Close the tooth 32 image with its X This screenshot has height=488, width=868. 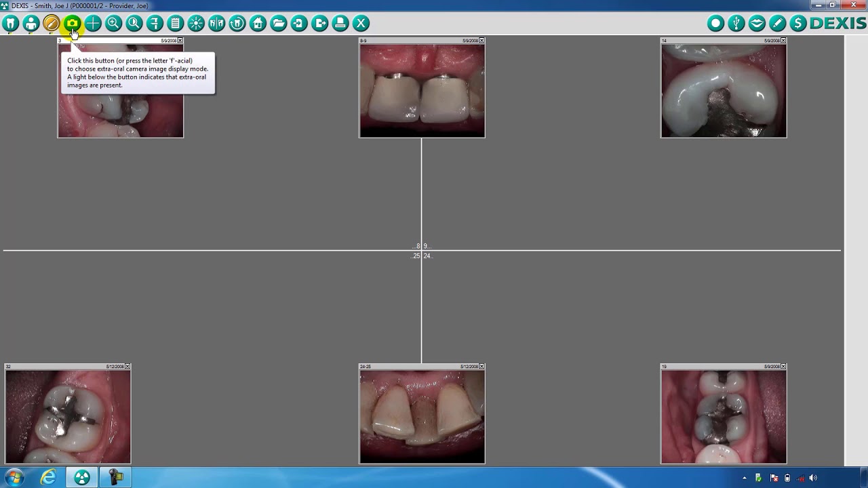[128, 367]
